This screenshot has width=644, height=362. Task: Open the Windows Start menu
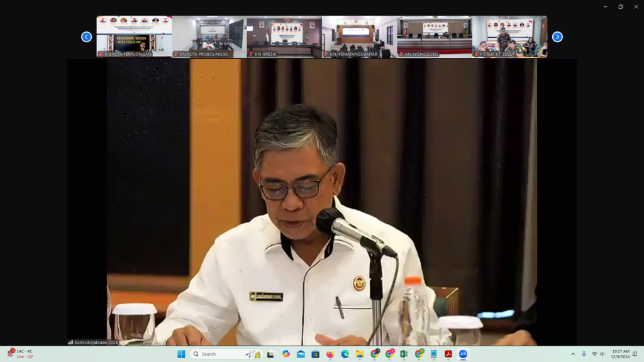point(181,354)
